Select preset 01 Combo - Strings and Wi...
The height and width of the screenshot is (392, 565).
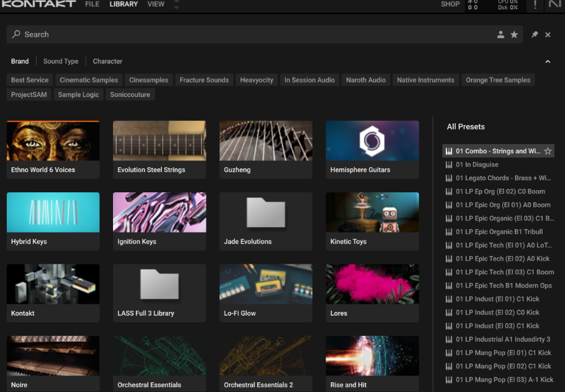point(498,151)
